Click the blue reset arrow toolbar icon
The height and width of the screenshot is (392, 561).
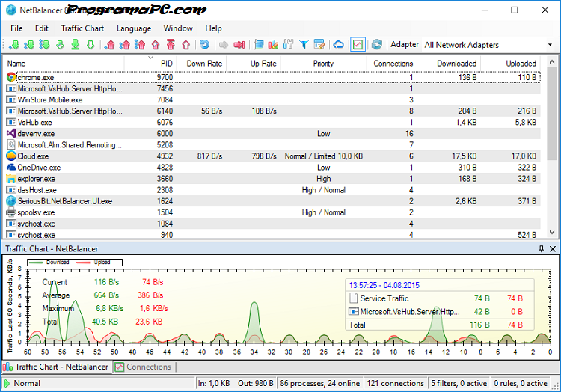pos(206,45)
